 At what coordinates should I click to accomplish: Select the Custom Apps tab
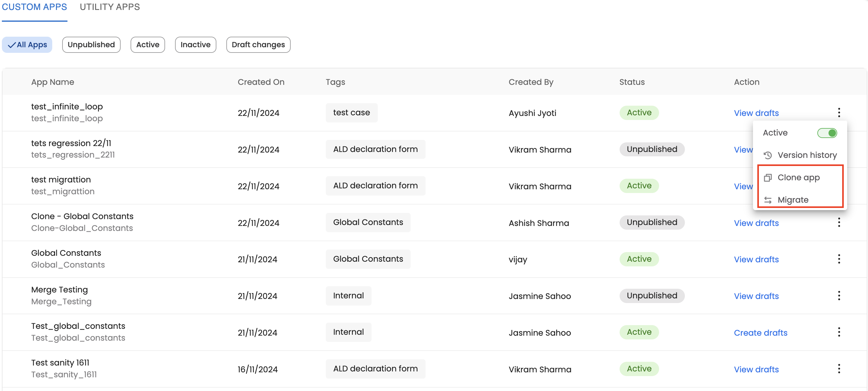click(35, 7)
